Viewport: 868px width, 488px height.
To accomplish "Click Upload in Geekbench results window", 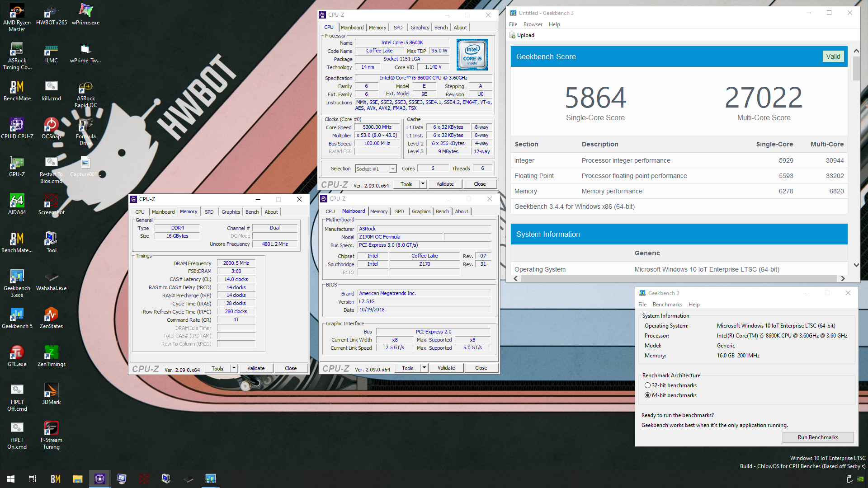I will tap(522, 35).
